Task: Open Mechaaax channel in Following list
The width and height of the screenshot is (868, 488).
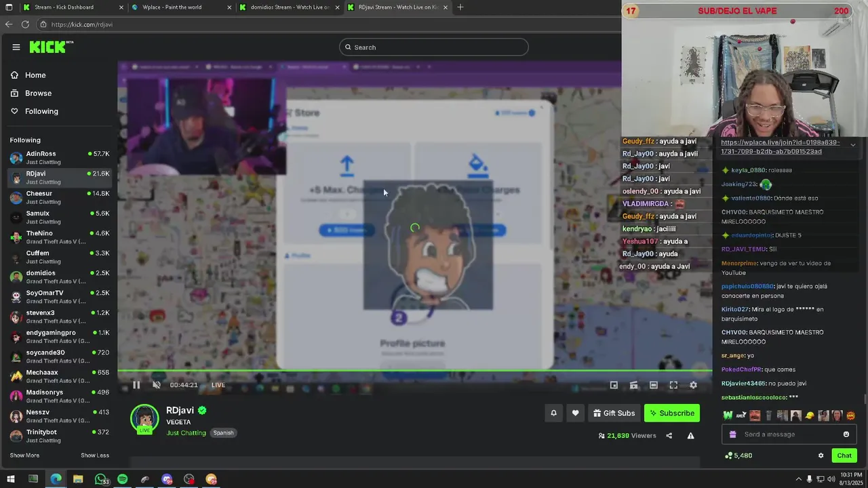Action: [60, 376]
